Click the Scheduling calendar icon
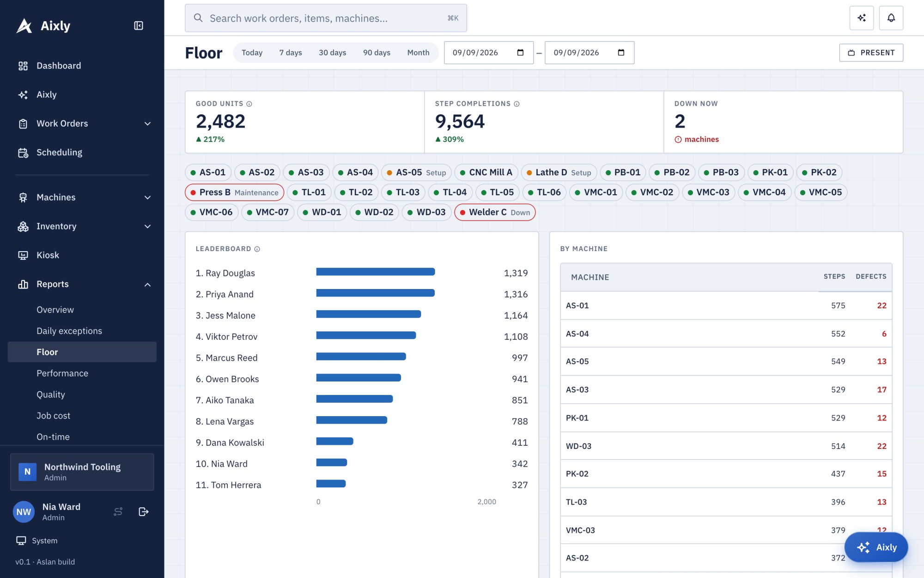Screen dimensions: 924x578 [23, 153]
